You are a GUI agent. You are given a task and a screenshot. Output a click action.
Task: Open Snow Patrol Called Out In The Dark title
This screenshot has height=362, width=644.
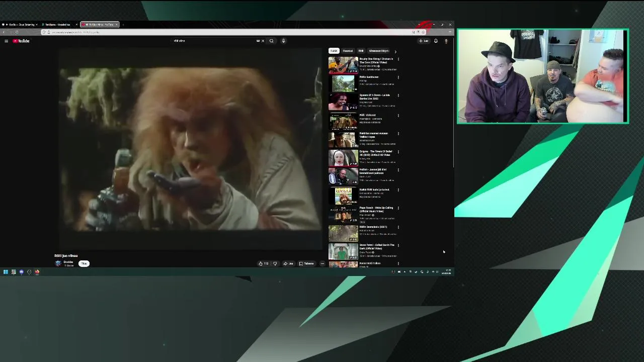(377, 246)
